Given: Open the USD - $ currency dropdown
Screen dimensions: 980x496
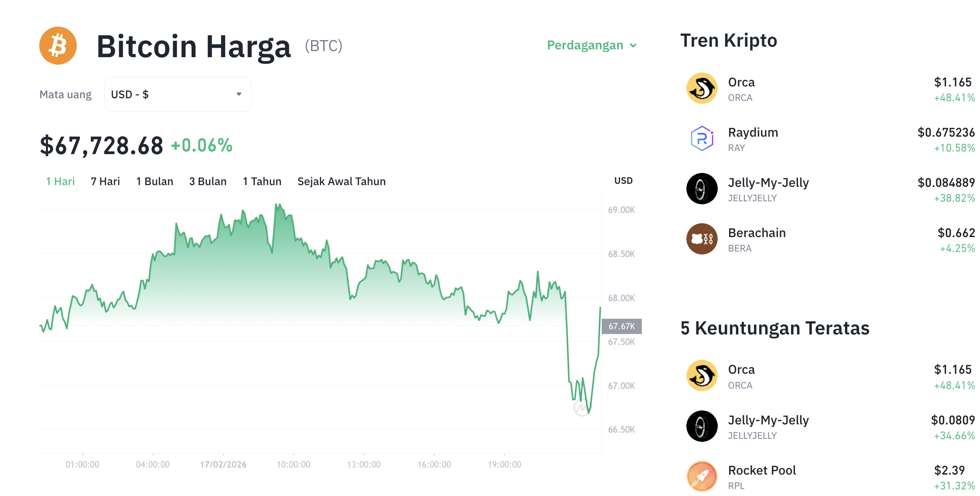Looking at the screenshot, I should coord(177,94).
